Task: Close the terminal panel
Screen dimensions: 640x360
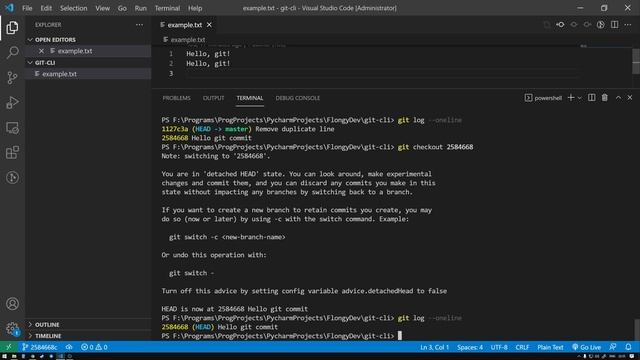Action: (x=630, y=98)
